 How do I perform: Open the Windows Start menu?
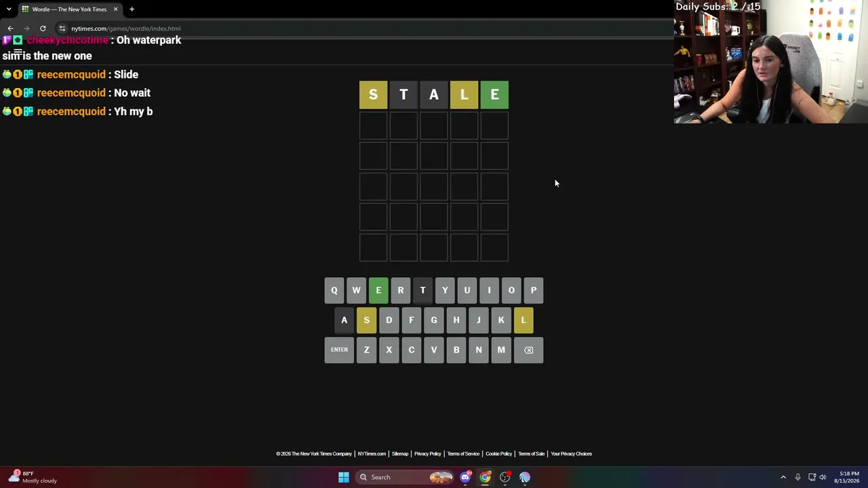click(344, 477)
